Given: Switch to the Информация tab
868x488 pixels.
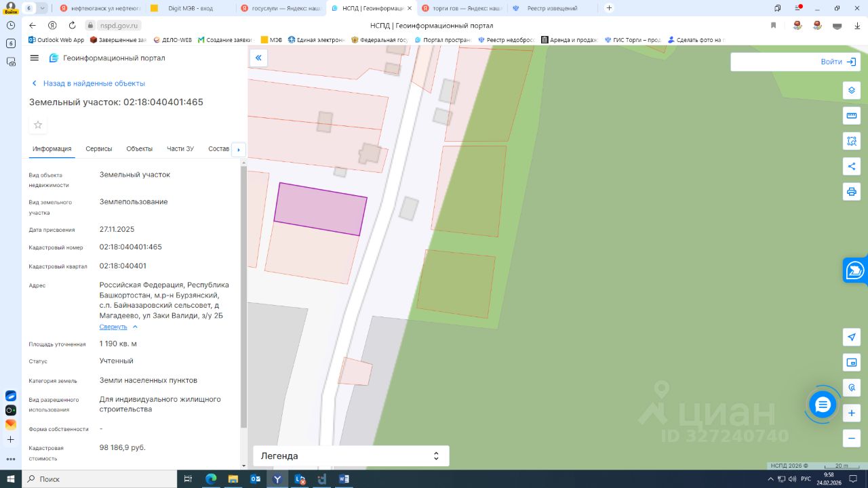Looking at the screenshot, I should (52, 149).
